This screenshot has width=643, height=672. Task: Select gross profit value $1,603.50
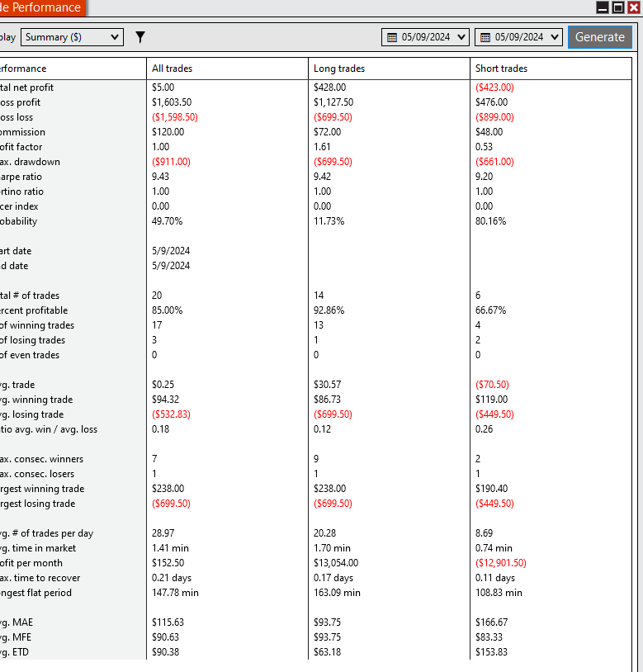pyautogui.click(x=172, y=102)
